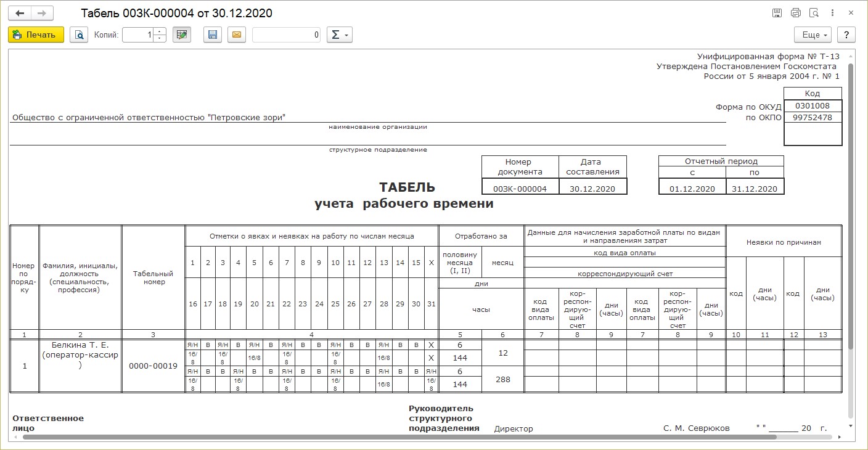Viewport: 868px width, 450px height.
Task: Select personnel number 0000-00019
Action: click(x=153, y=366)
